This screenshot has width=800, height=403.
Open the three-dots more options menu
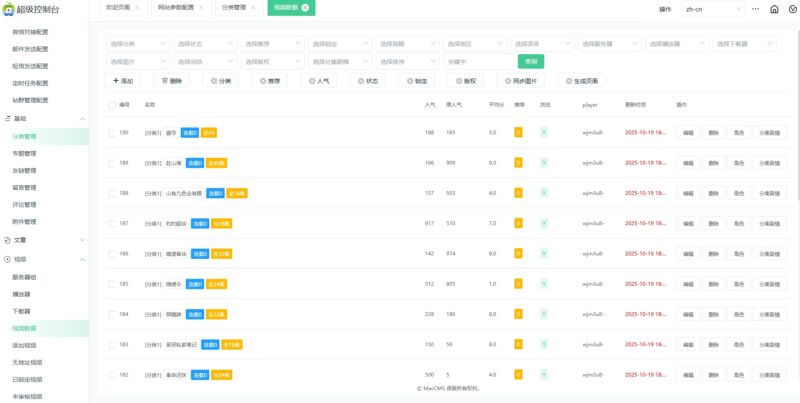[x=756, y=9]
